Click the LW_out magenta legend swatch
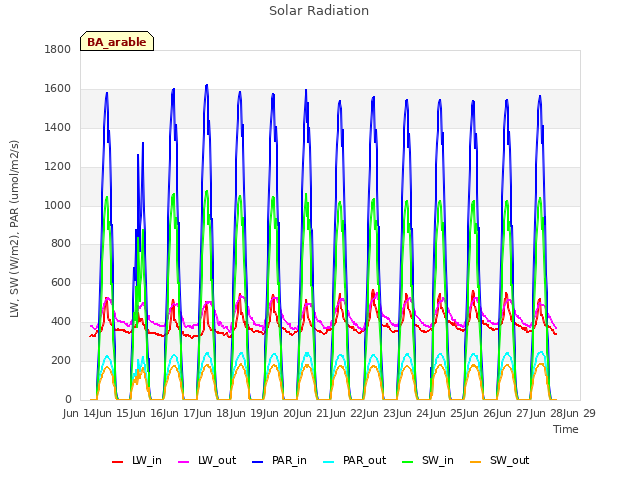The image size is (640, 480). coord(184,462)
